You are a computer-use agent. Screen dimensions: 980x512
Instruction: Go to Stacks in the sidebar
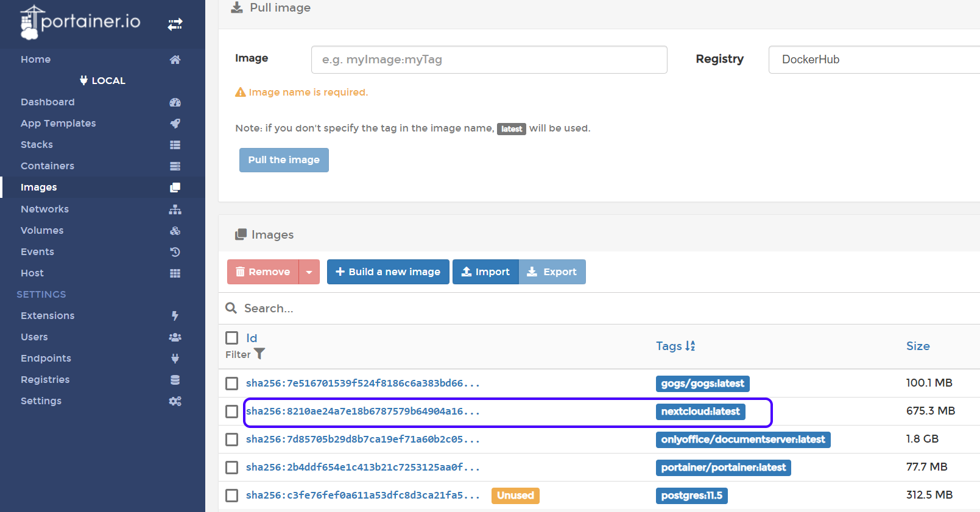tap(37, 145)
